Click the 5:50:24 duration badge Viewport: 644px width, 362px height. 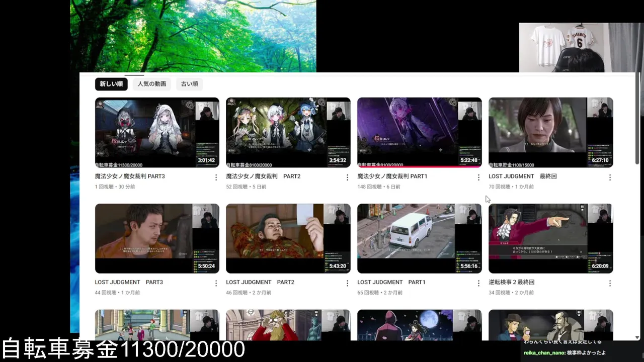(x=206, y=266)
